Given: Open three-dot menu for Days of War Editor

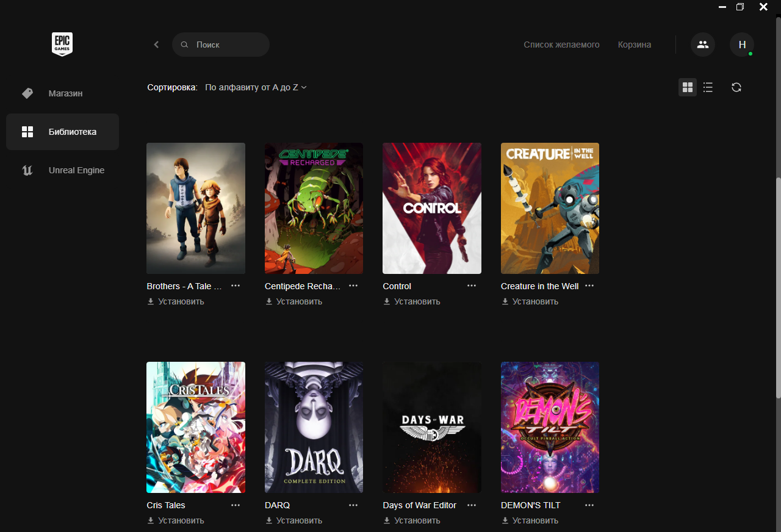Looking at the screenshot, I should (x=472, y=505).
